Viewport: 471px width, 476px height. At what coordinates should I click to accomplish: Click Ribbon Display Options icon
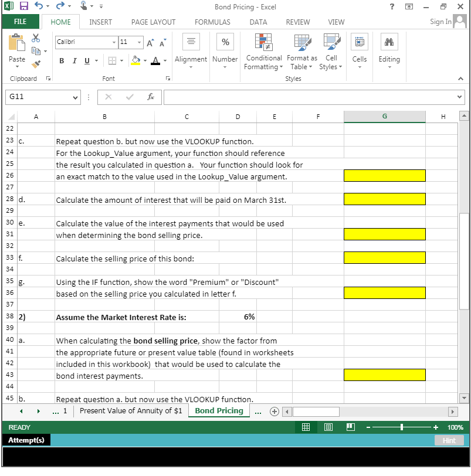tap(409, 6)
